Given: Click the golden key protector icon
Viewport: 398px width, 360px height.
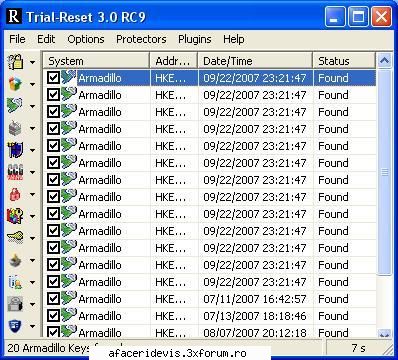Looking at the screenshot, I should tap(15, 238).
